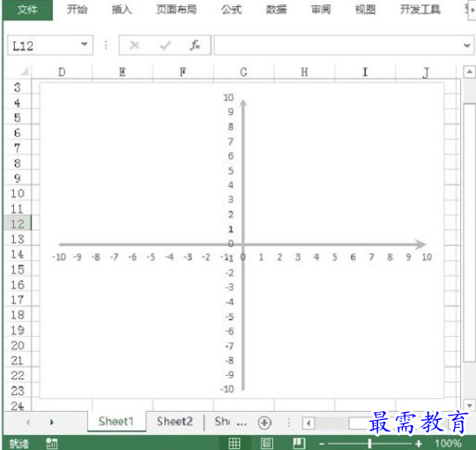Switch to Page Layout view icon
Screen dimensions: 476x450
coord(267,443)
